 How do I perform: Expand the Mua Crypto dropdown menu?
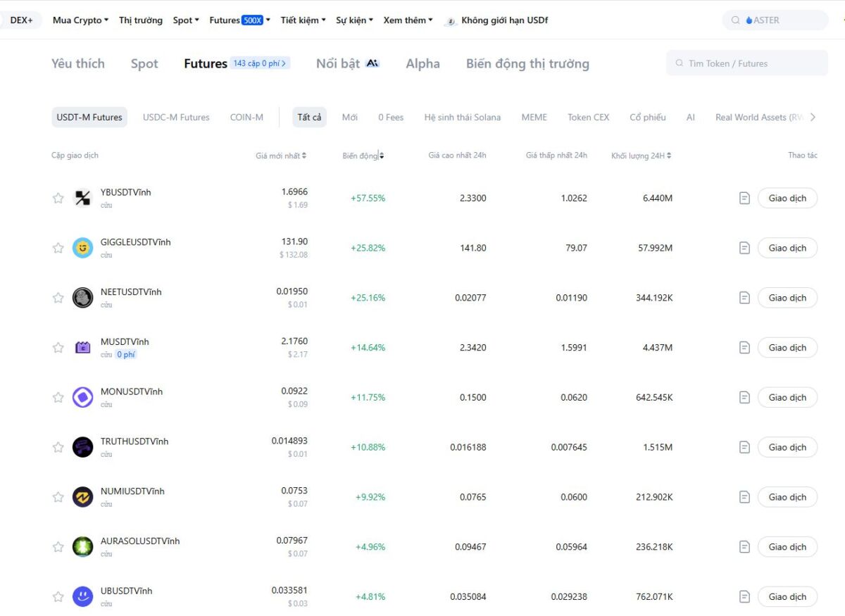tap(80, 20)
